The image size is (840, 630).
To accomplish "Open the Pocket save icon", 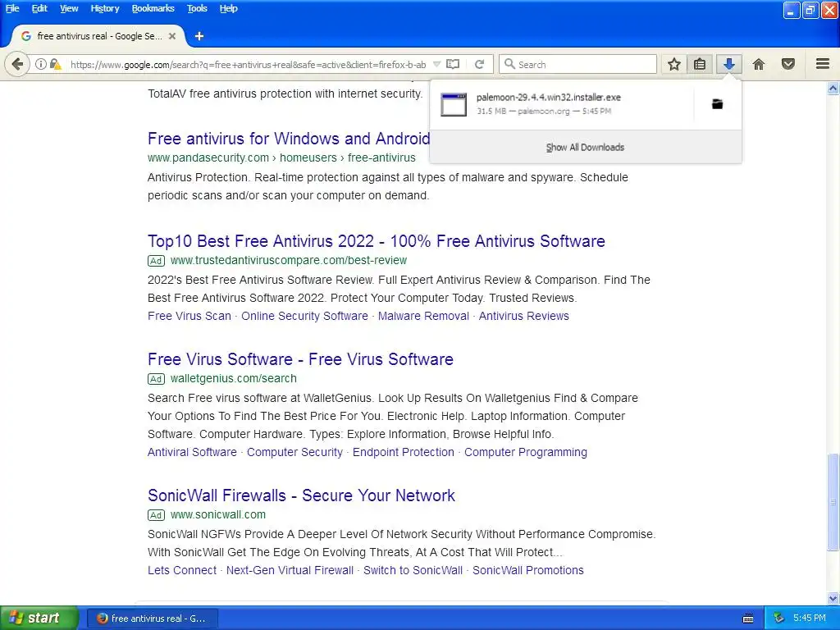I will [788, 64].
